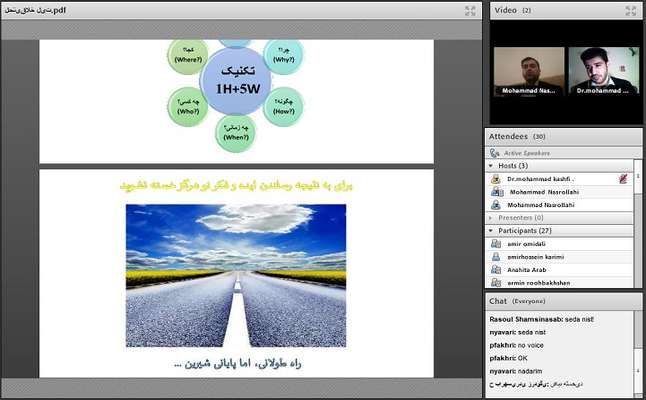The width and height of the screenshot is (646, 400).
Task: Click the Persian chat message at the bottom
Action: pyautogui.click(x=536, y=384)
